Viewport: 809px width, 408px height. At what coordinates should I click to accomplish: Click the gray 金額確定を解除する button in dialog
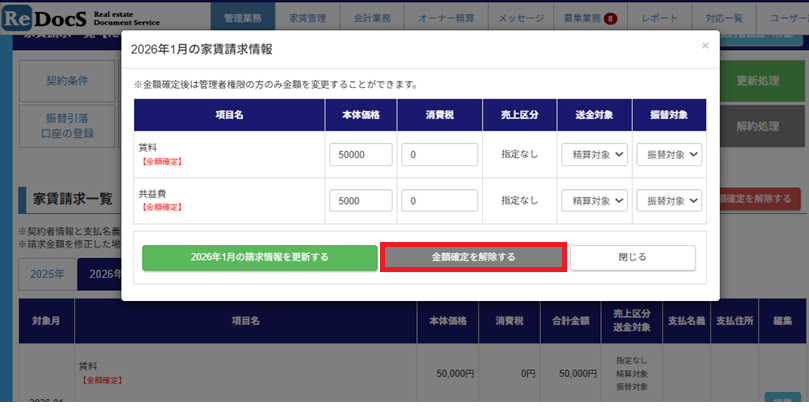click(473, 257)
